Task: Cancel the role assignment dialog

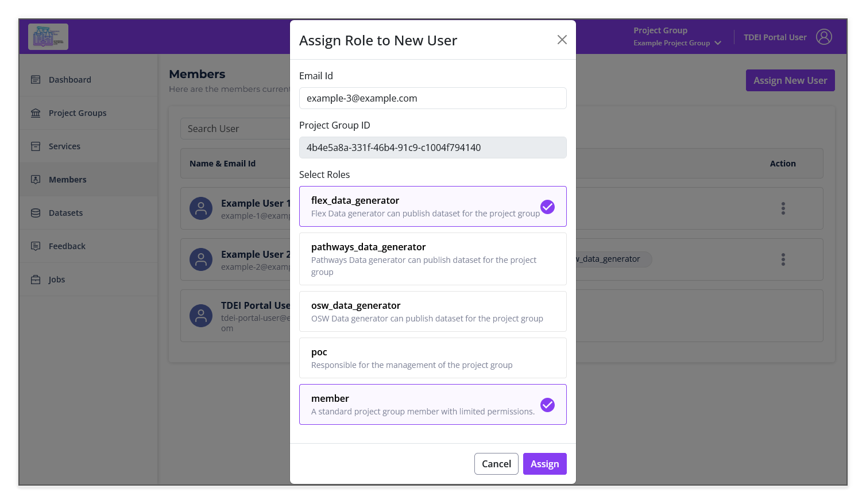Action: tap(496, 463)
